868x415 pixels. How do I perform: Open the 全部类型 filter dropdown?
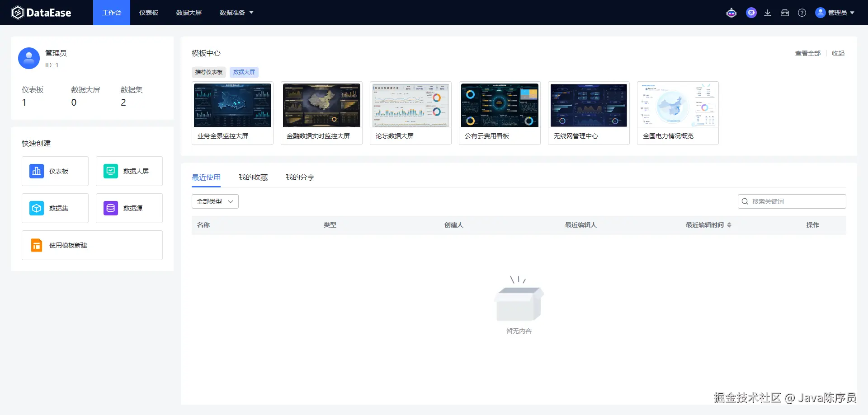[x=215, y=201]
